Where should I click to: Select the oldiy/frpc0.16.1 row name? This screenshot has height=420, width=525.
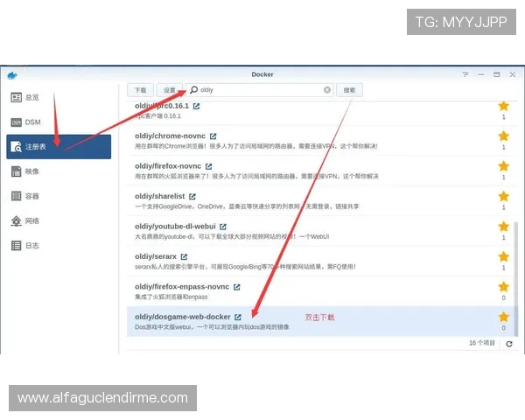pyautogui.click(x=162, y=106)
